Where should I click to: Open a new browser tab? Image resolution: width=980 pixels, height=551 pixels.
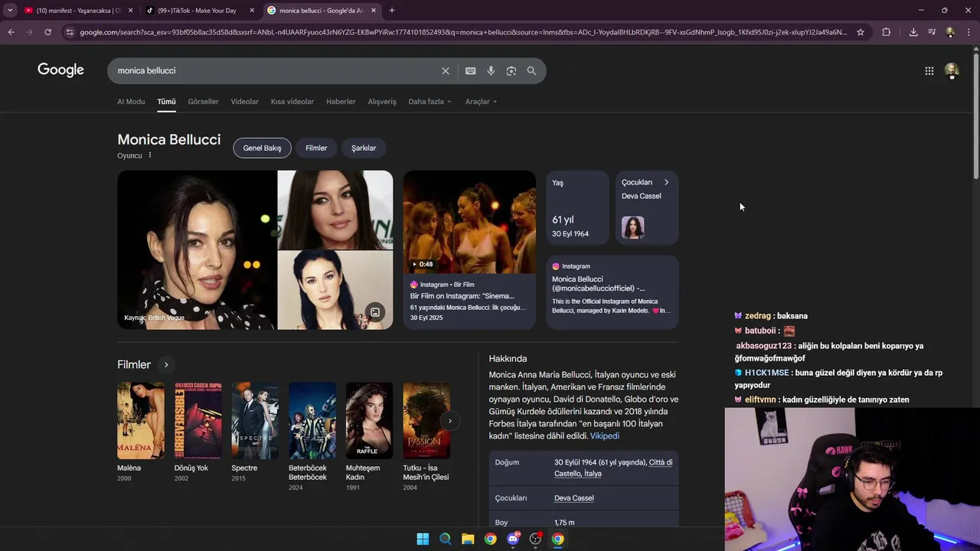[392, 10]
